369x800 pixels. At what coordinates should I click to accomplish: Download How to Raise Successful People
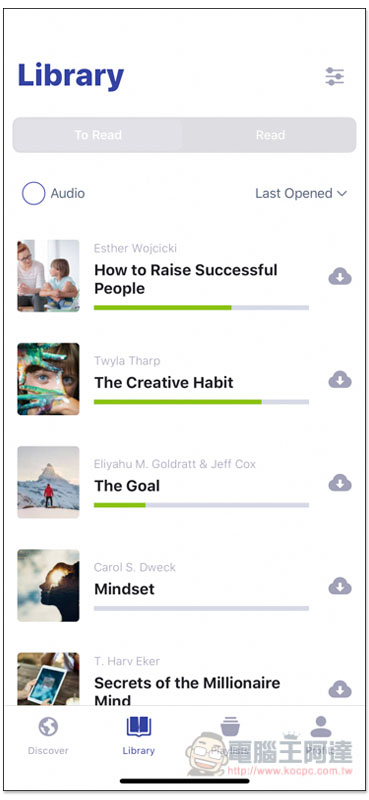coord(340,277)
